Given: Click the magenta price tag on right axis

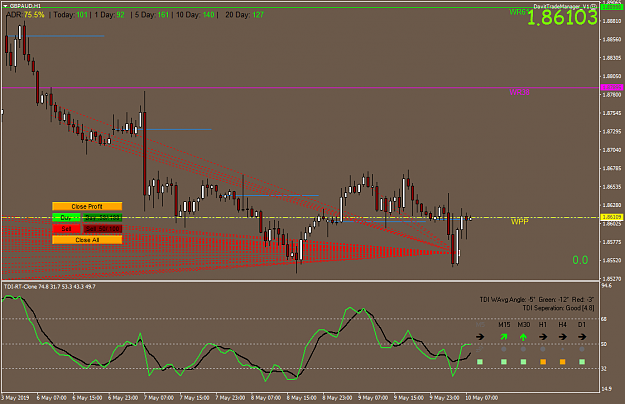Looking at the screenshot, I should (x=611, y=87).
